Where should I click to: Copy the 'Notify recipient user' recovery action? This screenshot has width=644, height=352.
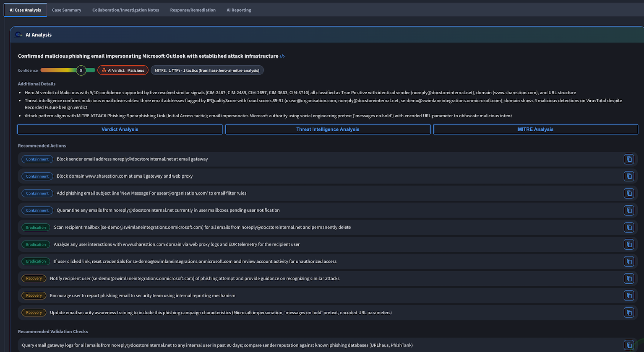click(x=629, y=278)
